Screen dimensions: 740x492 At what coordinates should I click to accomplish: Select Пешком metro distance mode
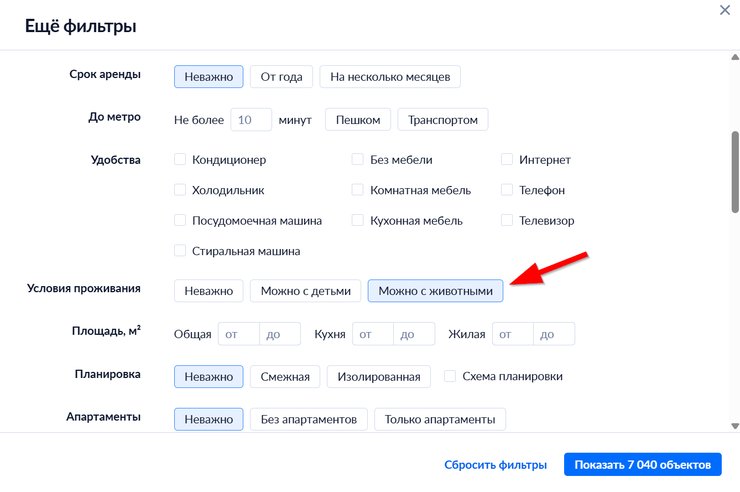pos(357,120)
